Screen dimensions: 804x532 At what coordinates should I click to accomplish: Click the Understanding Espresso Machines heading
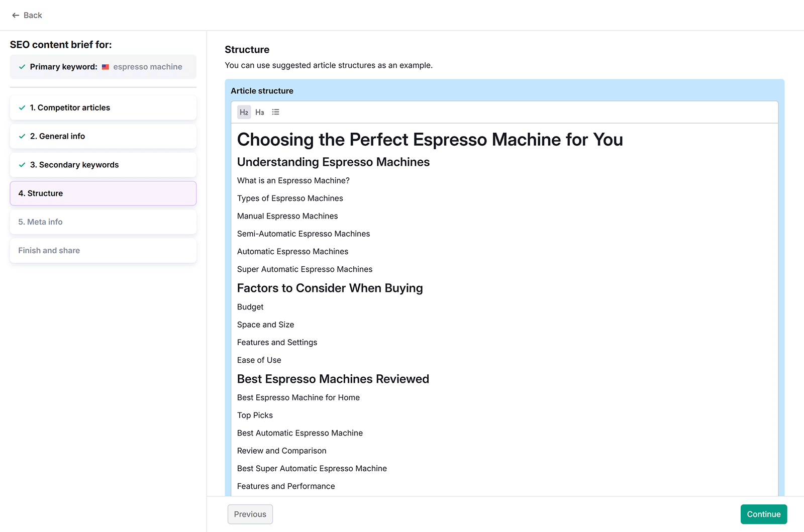(x=333, y=162)
